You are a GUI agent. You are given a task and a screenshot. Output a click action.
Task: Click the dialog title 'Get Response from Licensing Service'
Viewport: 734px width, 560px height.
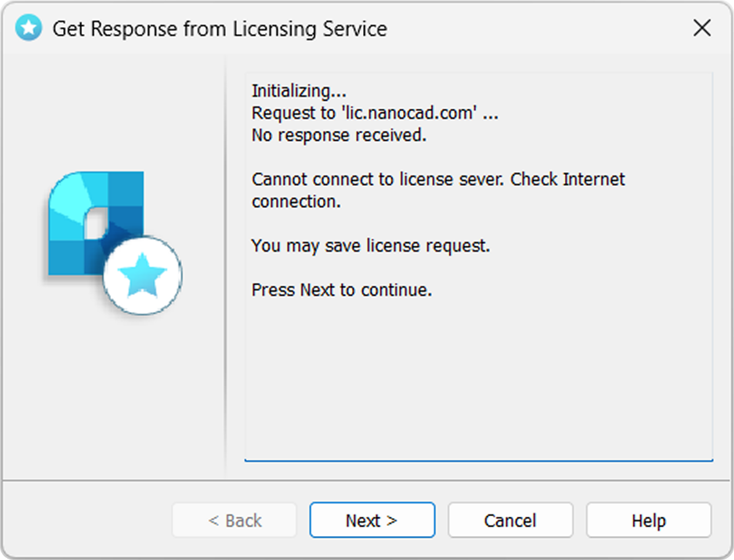tap(220, 28)
